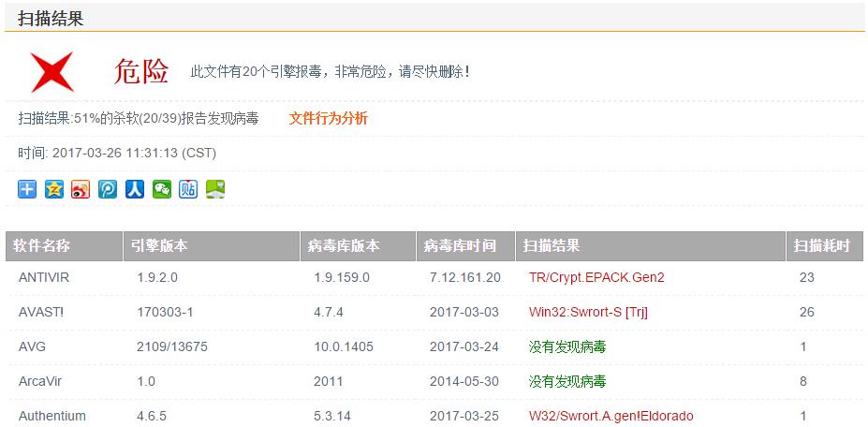
Task: Click virus database version 10.0.1405
Action: point(344,346)
